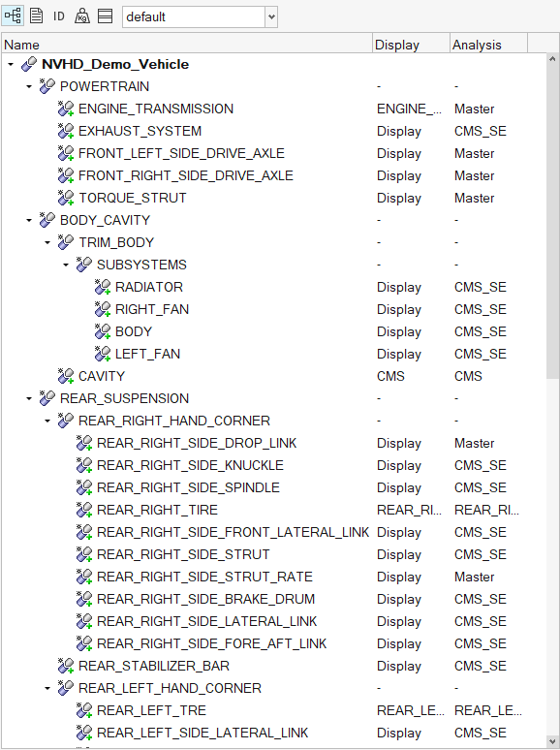Click the ENGINE_TRANSMISSION module icon

tap(66, 109)
